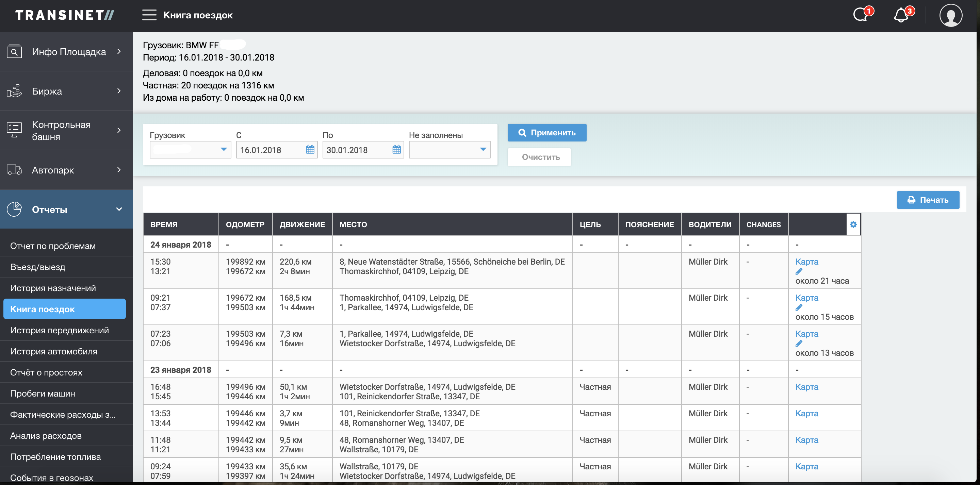Open the chat messages icon

[861, 15]
